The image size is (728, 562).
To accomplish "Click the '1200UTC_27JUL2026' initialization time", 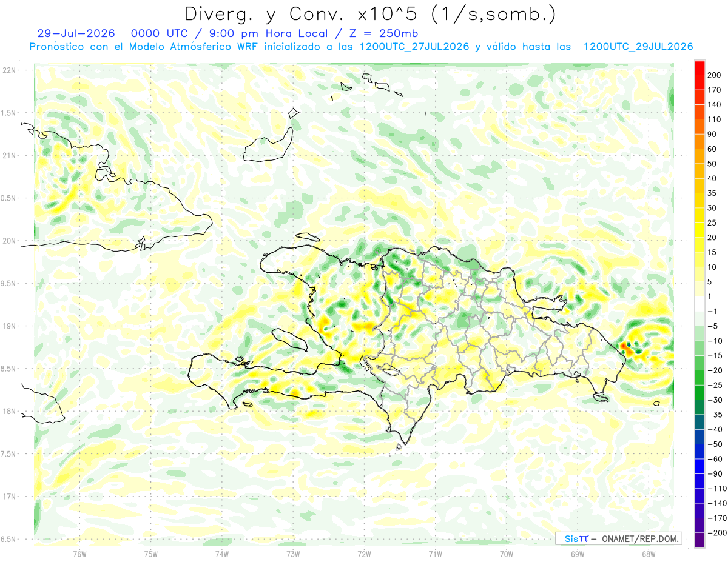I will click(414, 47).
